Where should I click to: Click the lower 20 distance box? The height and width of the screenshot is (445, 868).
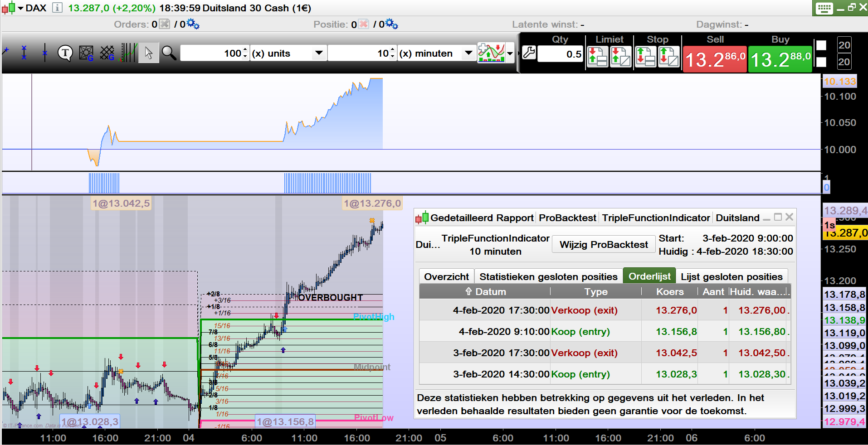[844, 62]
